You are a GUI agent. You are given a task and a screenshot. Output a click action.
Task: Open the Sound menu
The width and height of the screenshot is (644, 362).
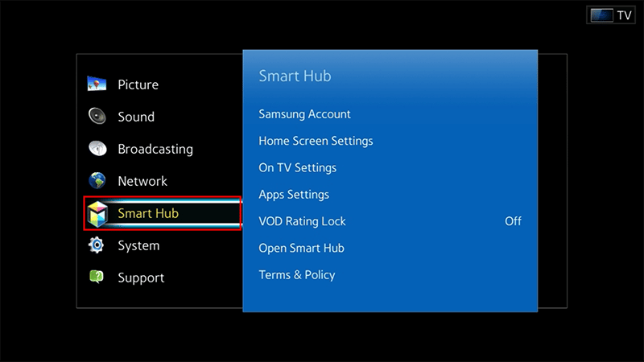point(136,117)
